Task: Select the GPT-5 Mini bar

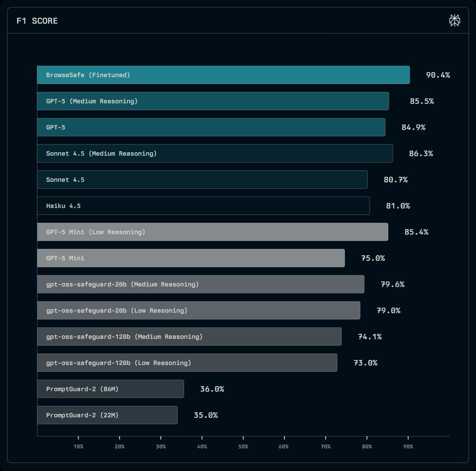Action: coord(190,258)
